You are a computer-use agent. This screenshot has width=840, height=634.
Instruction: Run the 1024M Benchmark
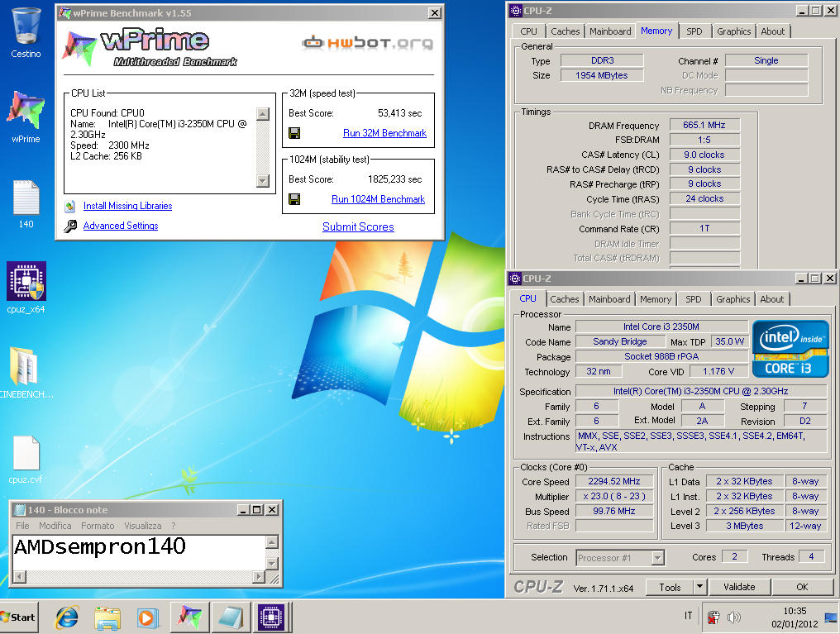tap(378, 199)
